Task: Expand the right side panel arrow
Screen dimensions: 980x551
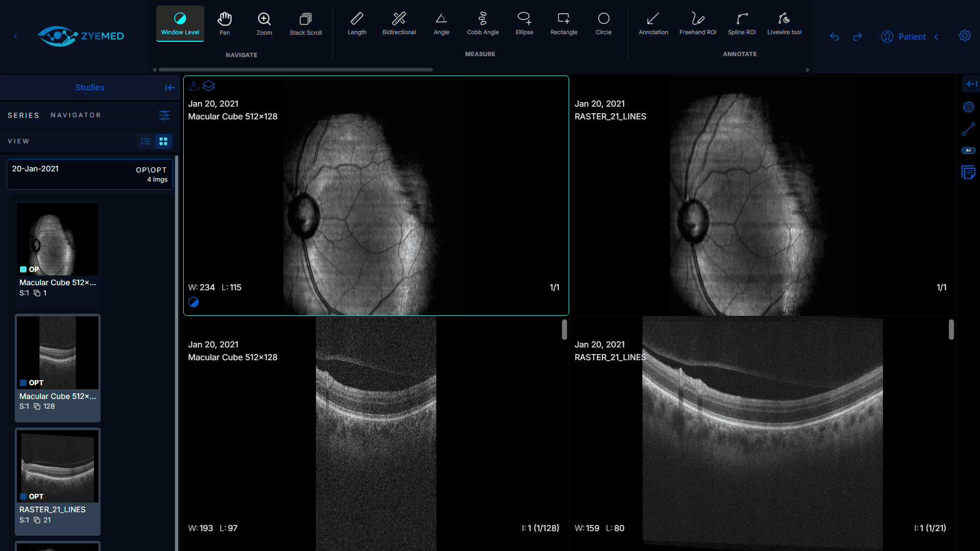Action: click(x=971, y=84)
